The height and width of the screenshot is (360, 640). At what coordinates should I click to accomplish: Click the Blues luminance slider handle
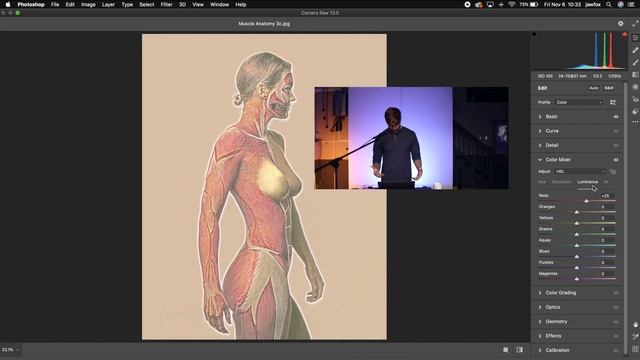click(577, 257)
